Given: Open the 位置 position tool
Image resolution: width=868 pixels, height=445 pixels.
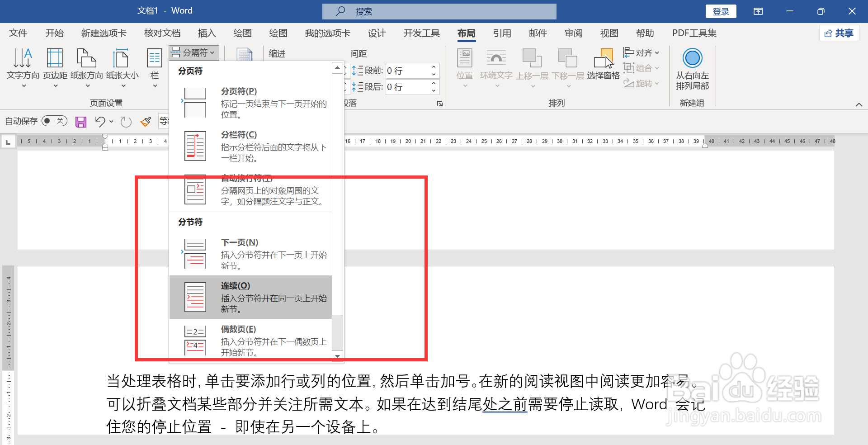Looking at the screenshot, I should point(465,68).
